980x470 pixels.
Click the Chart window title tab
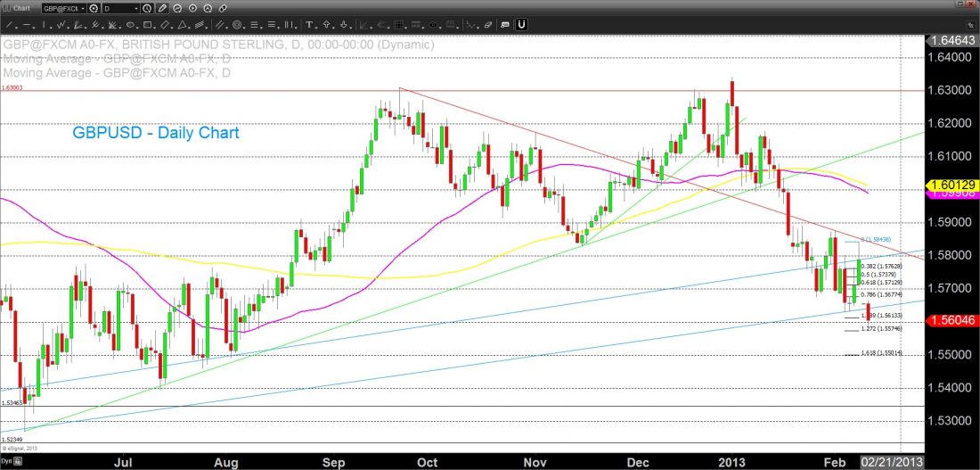(x=20, y=6)
